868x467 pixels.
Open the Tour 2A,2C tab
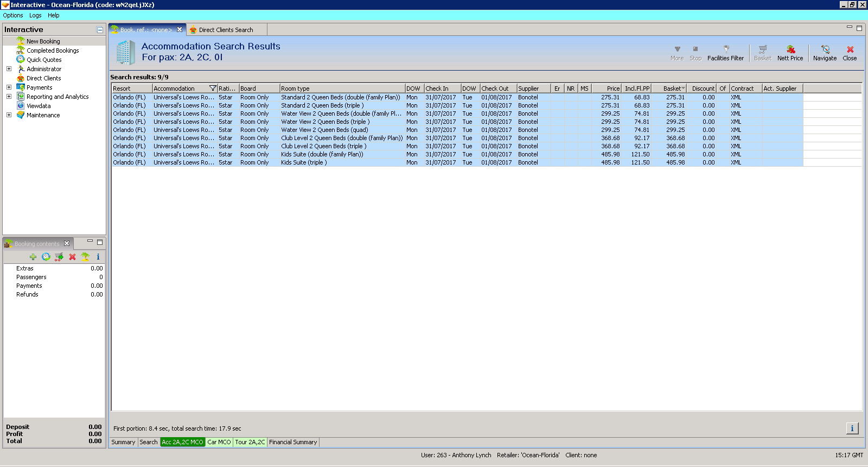click(x=250, y=442)
